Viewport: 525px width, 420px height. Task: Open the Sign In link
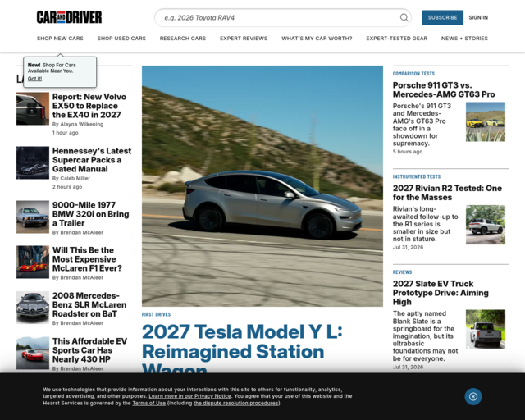(478, 17)
